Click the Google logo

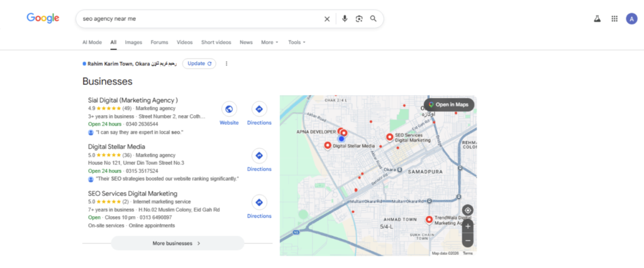43,18
